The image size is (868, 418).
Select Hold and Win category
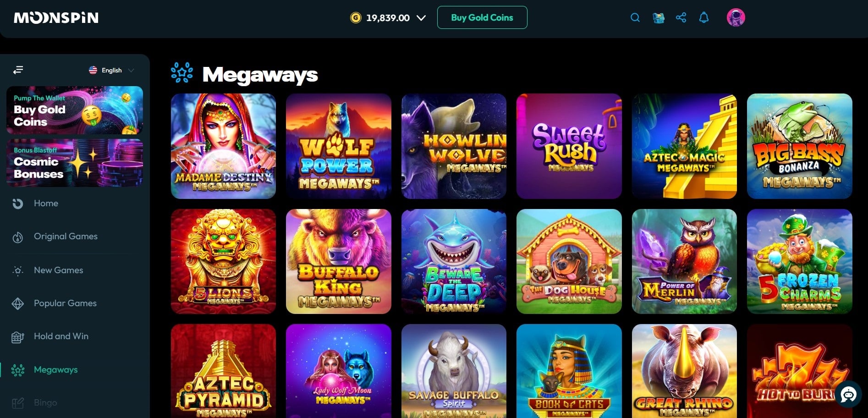61,336
